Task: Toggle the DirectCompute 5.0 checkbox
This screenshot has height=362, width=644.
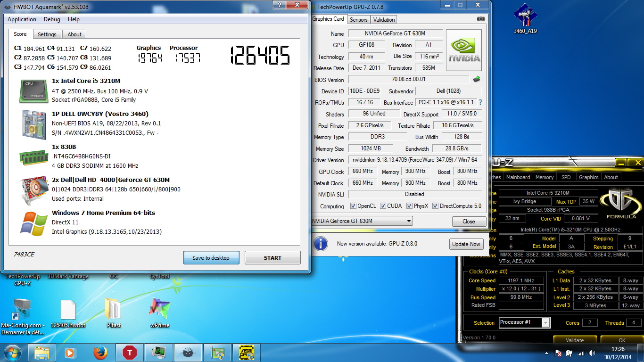Action: click(436, 206)
